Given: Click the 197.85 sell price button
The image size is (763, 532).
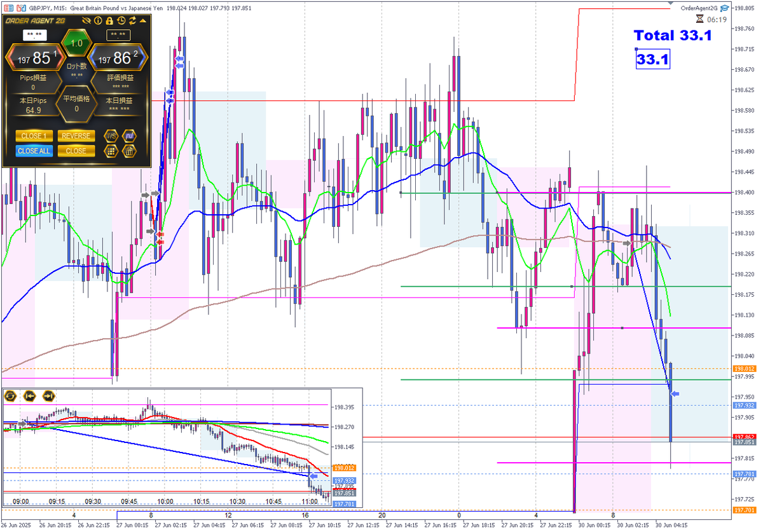Looking at the screenshot, I should coord(35,58).
